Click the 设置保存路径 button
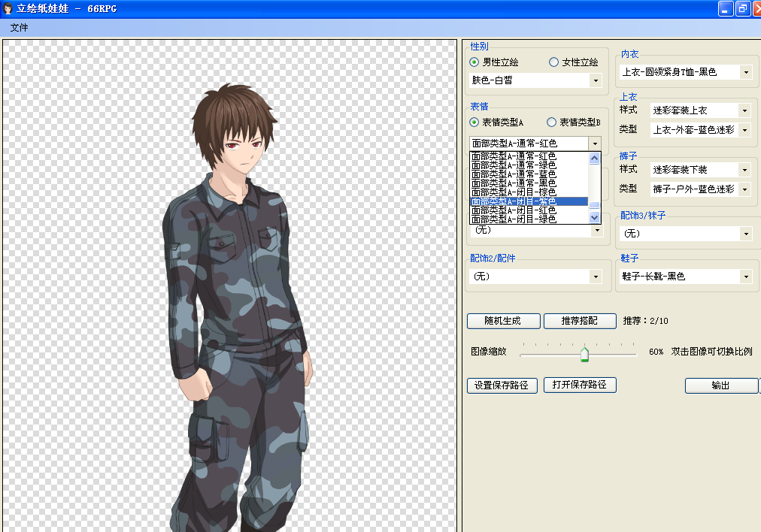Image resolution: width=761 pixels, height=532 pixels. point(502,385)
